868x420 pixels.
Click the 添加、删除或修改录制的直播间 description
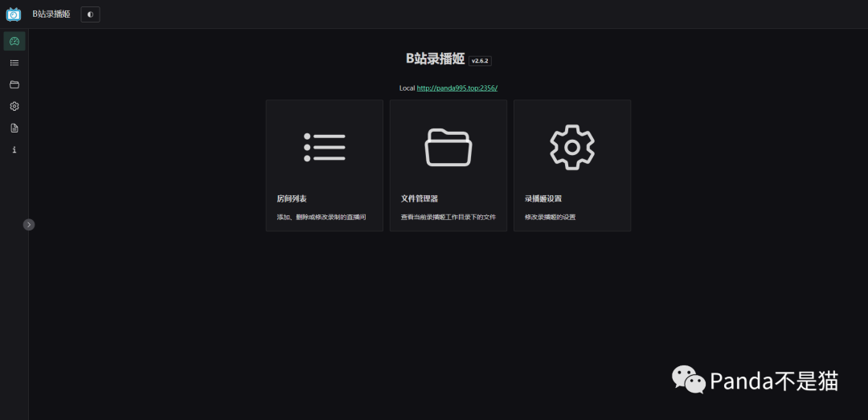(321, 218)
